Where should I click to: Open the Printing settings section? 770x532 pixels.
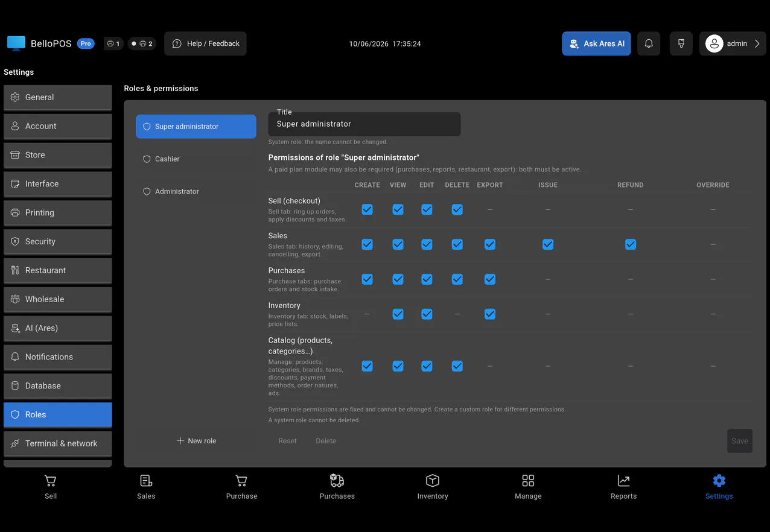point(58,213)
